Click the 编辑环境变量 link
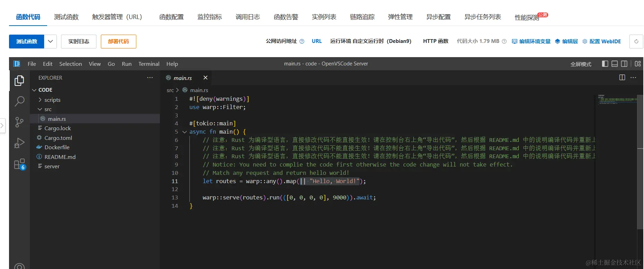This screenshot has width=644, height=269. [531, 41]
